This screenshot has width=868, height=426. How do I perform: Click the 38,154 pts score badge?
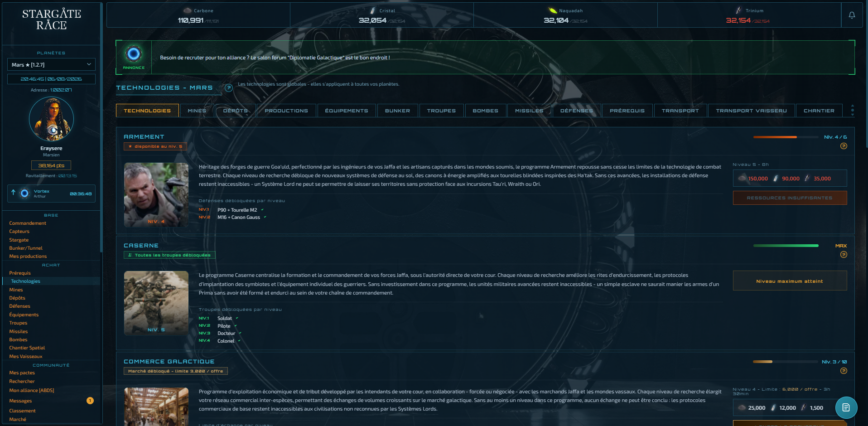point(51,165)
